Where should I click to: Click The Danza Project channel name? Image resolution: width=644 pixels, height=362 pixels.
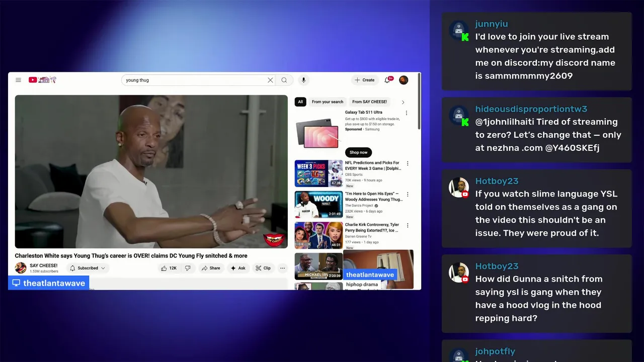point(359,206)
